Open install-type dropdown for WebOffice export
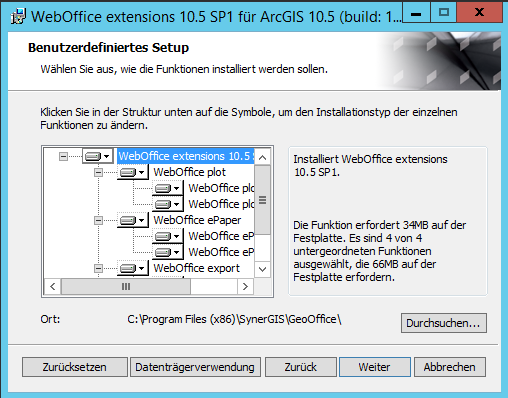The image size is (508, 398). 133,268
